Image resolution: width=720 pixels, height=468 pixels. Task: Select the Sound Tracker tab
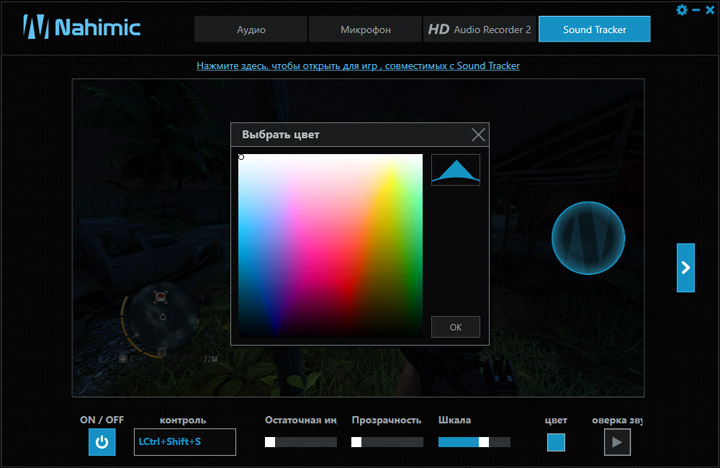click(x=594, y=29)
